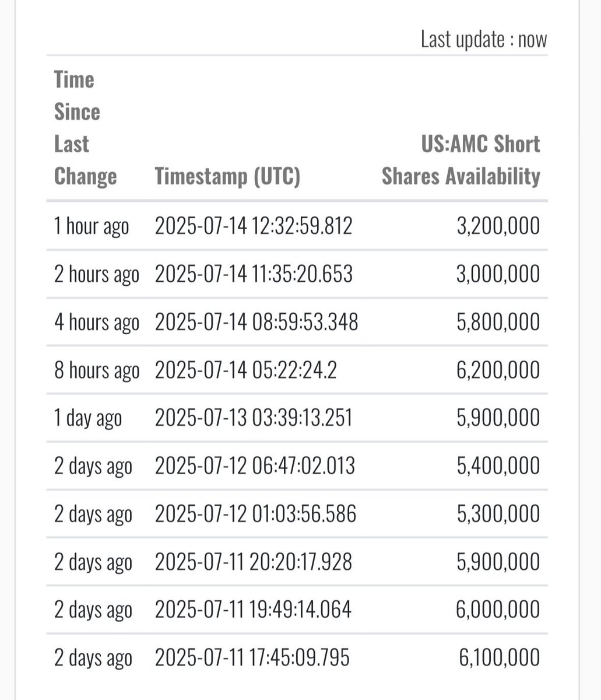Click timestamp 2025-07-14 05:22:24.2

(245, 370)
